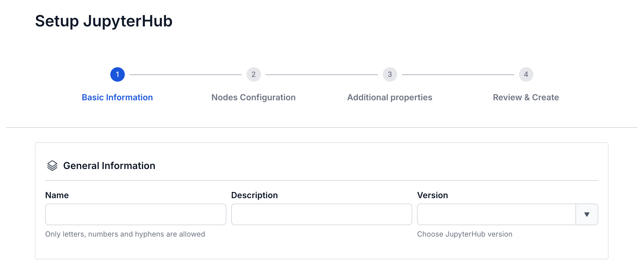Click the Setup JupyterHub page title
Screen dimensions: 644x272
[x=104, y=21]
